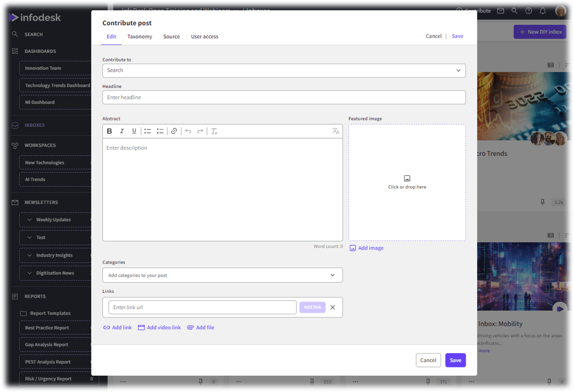This screenshot has height=392, width=574.
Task: Click the redo icon in the editor toolbar
Action: [199, 131]
